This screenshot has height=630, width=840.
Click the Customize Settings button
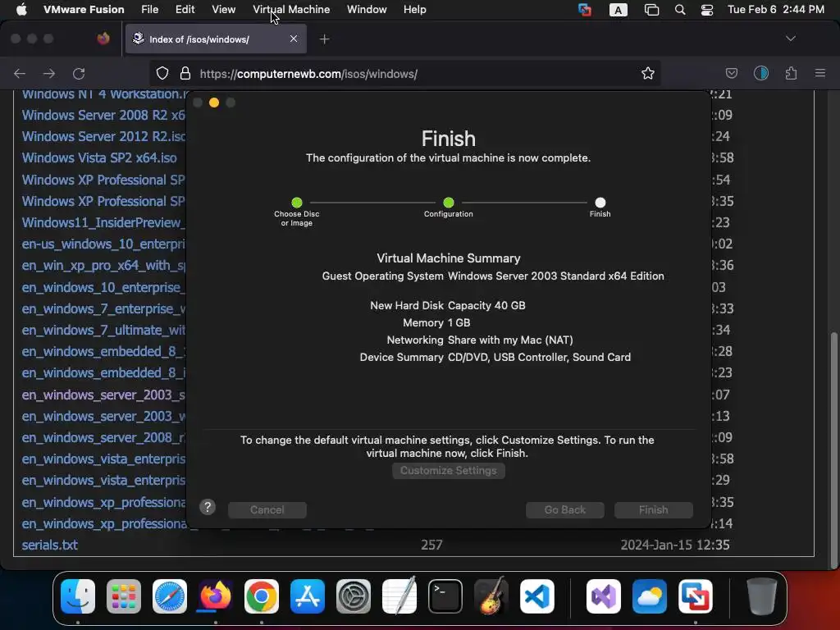tap(449, 470)
